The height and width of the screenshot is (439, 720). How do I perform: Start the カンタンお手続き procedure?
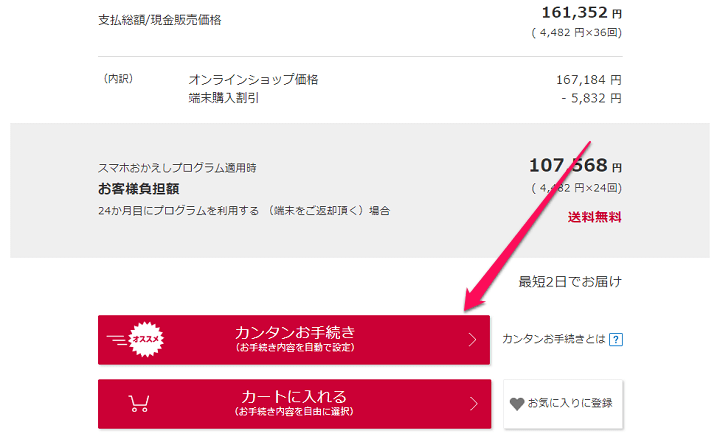[294, 340]
